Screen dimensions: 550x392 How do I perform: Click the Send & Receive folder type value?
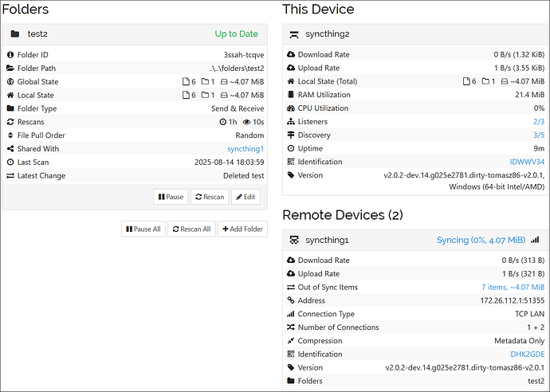[x=238, y=108]
